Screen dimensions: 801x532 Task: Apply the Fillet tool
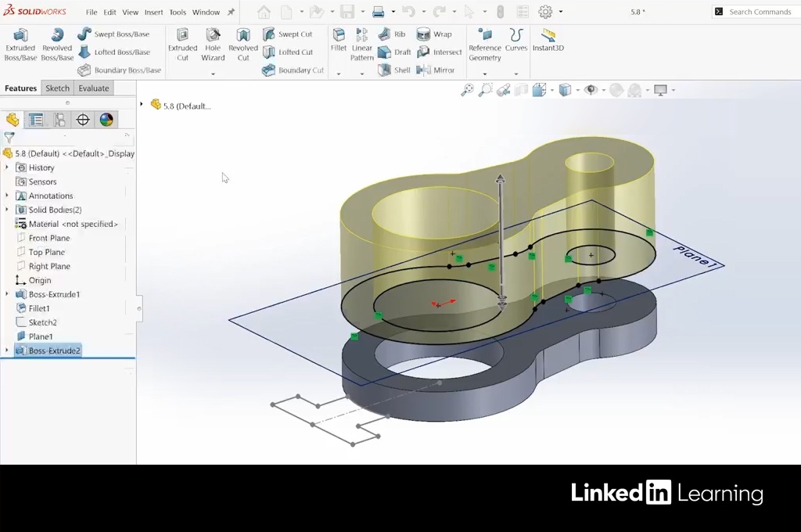coord(338,39)
